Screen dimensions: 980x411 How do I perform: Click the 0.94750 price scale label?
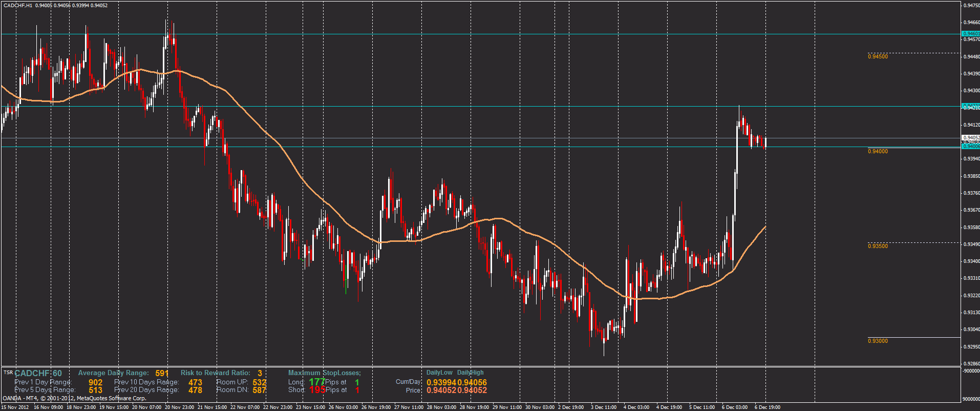coord(971,5)
